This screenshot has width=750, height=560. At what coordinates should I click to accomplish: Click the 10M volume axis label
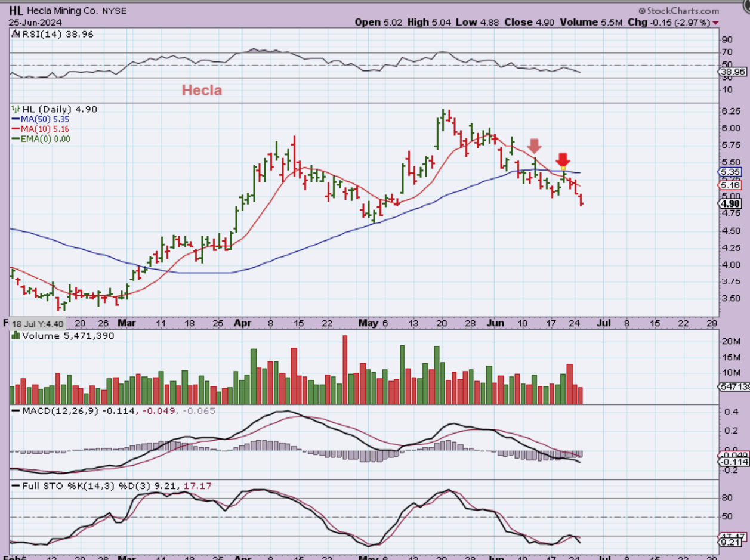(732, 373)
